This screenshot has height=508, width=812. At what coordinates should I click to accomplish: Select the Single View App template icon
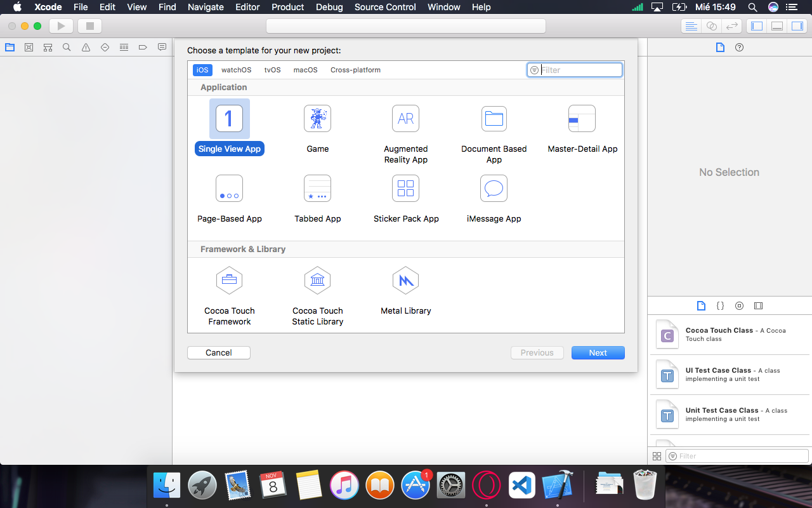(x=229, y=118)
